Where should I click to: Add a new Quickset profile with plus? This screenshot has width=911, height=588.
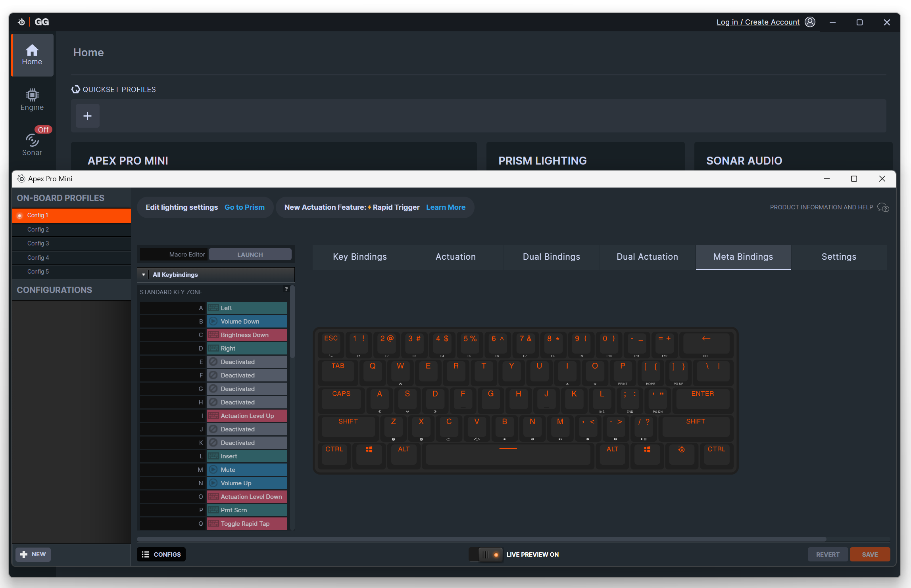[87, 116]
